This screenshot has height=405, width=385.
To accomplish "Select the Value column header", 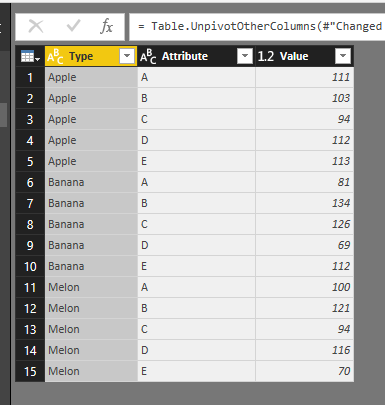I will click(304, 56).
